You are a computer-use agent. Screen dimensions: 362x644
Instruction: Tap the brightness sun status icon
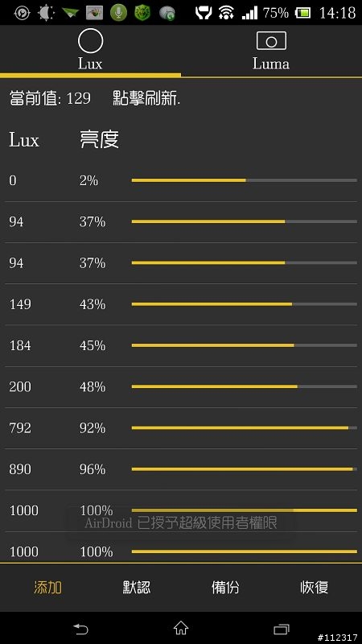(x=46, y=13)
